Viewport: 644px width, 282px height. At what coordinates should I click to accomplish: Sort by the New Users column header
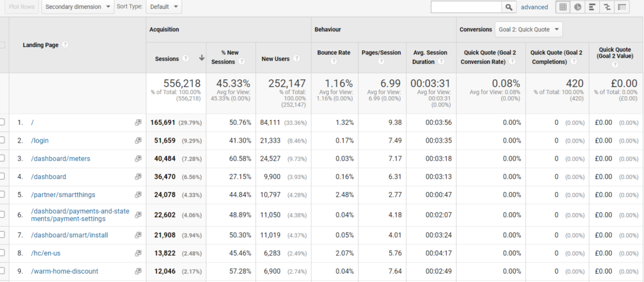275,58
